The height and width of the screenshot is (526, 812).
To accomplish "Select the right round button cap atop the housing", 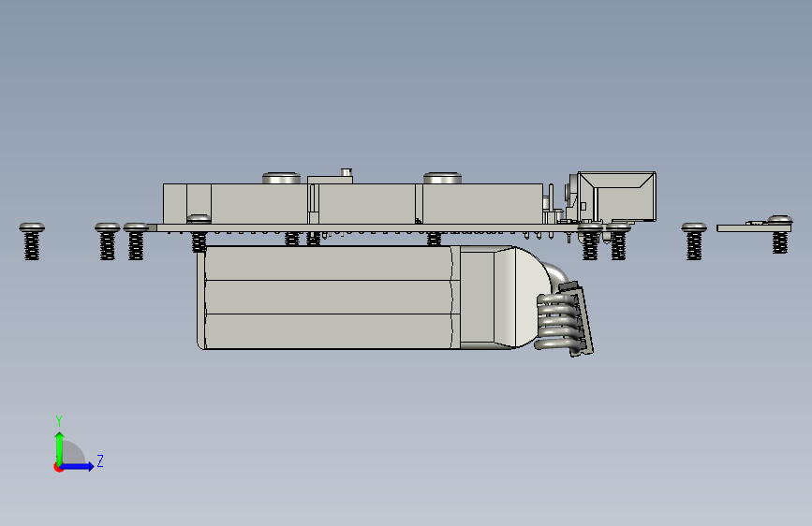I will [442, 178].
